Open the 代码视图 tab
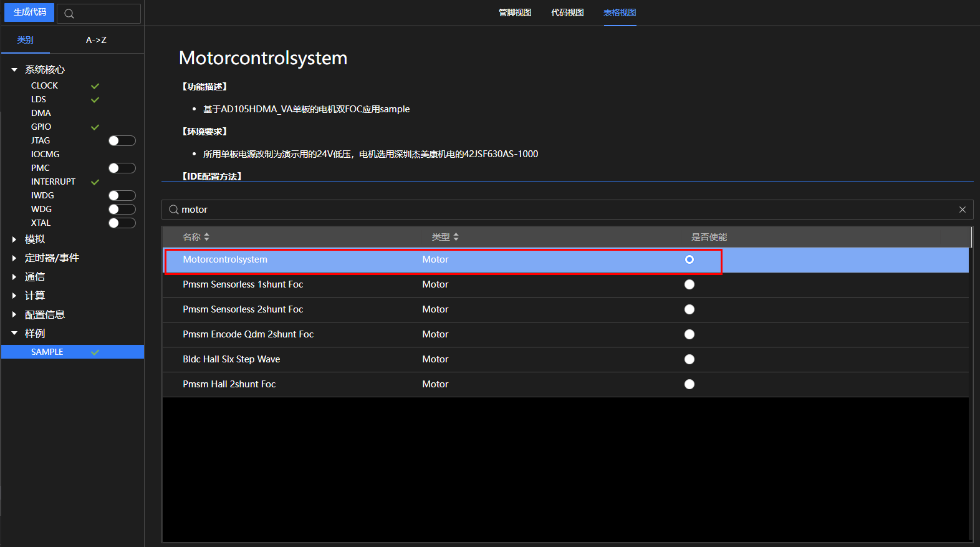 pyautogui.click(x=567, y=12)
